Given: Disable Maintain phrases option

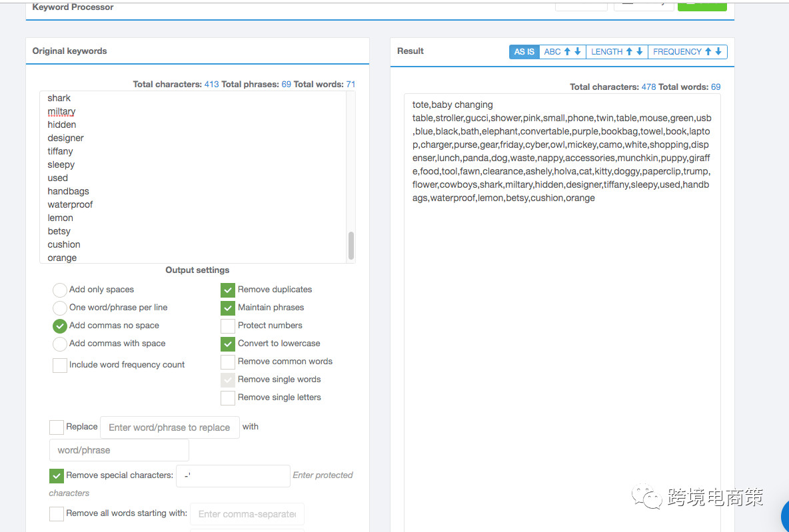Looking at the screenshot, I should point(228,308).
